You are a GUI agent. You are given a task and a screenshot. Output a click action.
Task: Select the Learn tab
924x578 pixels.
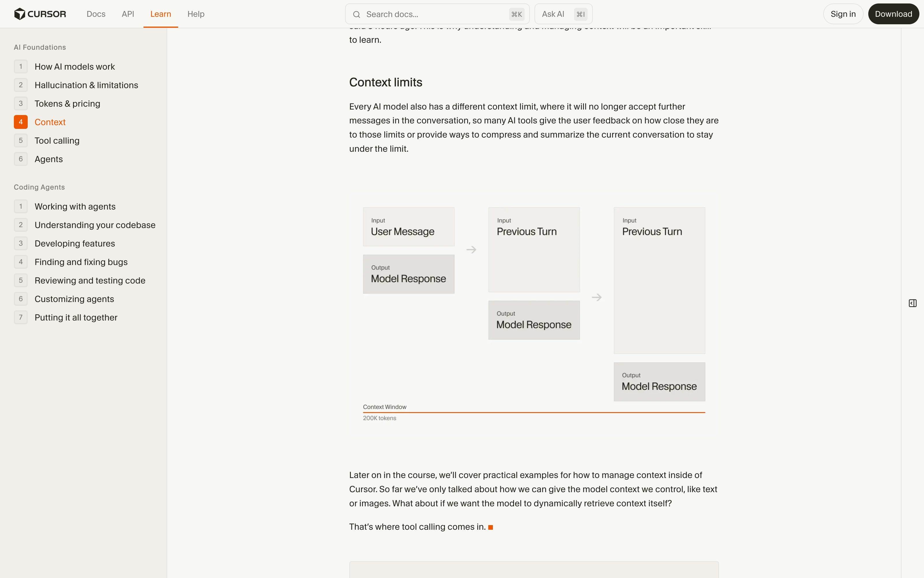click(x=161, y=14)
